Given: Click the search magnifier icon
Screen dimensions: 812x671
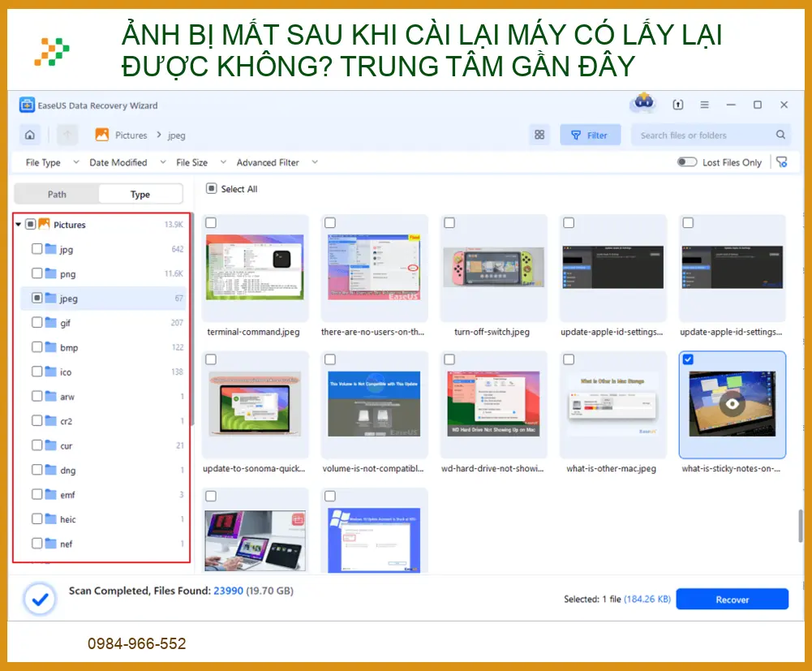Looking at the screenshot, I should (780, 135).
